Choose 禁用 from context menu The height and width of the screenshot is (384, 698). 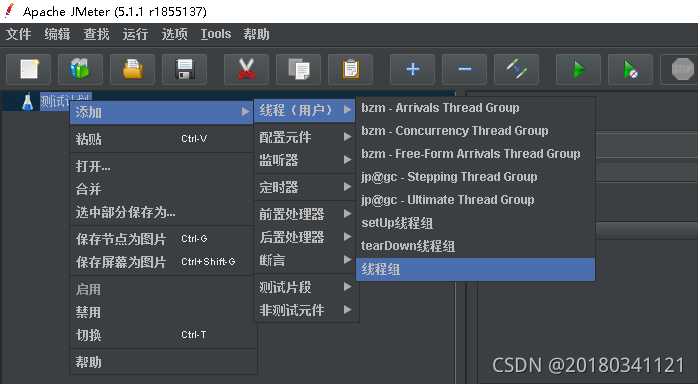click(162, 312)
